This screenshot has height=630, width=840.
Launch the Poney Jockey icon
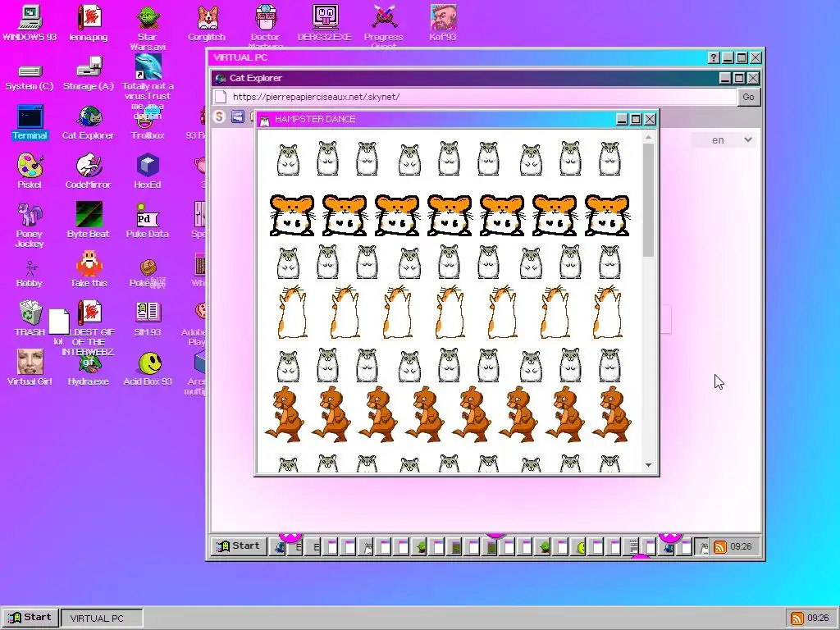(30, 215)
